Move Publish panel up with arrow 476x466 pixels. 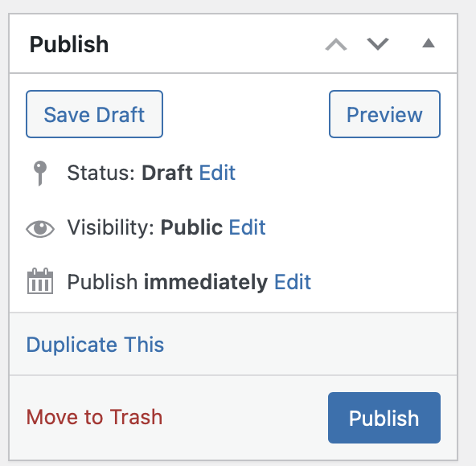(x=336, y=44)
